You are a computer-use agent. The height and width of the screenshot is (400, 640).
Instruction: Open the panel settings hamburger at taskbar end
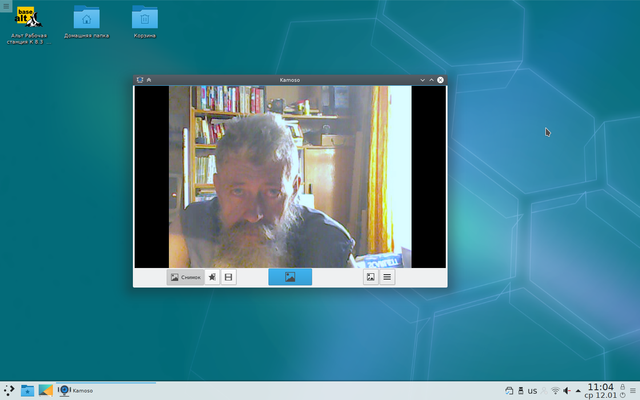pos(633,391)
